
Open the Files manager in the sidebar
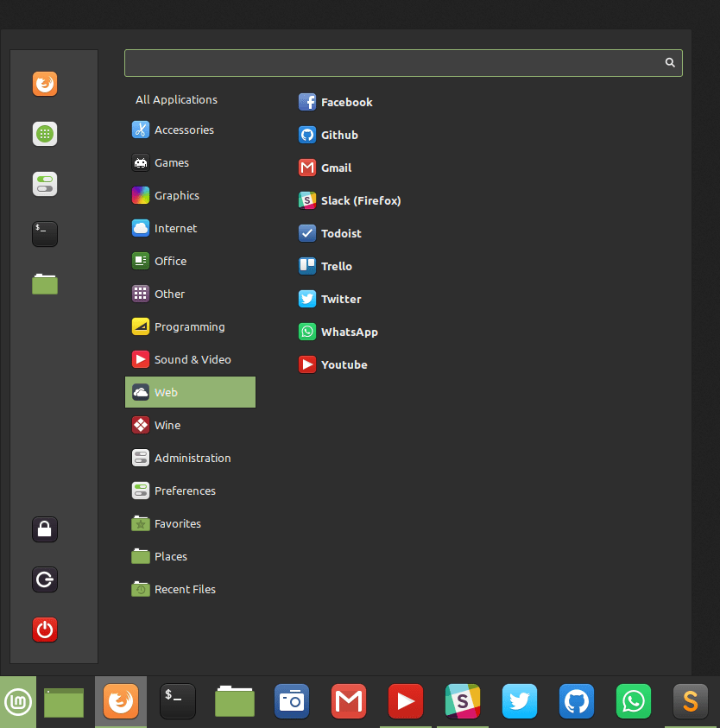pyautogui.click(x=45, y=284)
